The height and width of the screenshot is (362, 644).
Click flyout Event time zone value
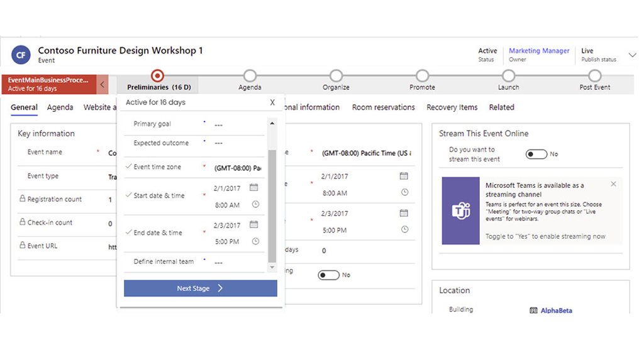coord(237,168)
